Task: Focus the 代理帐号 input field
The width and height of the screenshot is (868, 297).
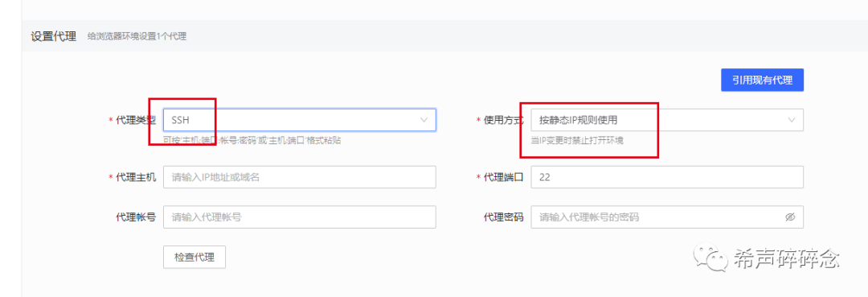Action: (300, 217)
